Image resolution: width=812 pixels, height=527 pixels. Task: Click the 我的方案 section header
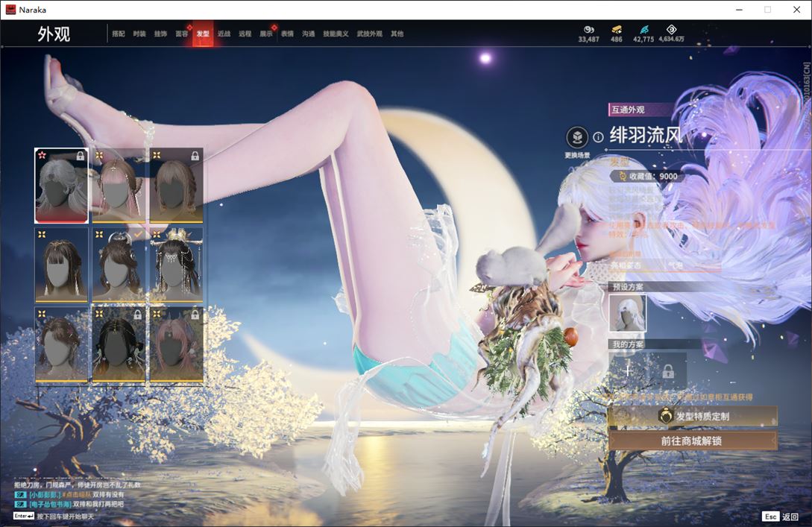(628, 345)
